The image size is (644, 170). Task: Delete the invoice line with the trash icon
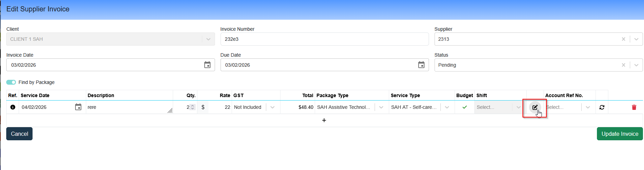tap(634, 107)
